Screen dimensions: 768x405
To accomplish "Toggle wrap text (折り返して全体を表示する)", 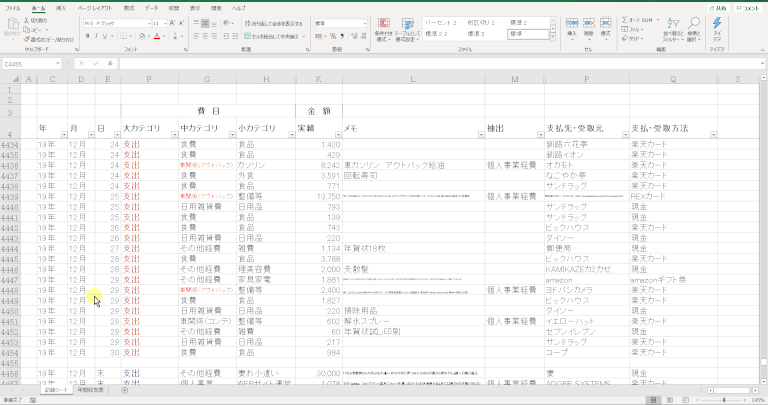I will pos(275,21).
